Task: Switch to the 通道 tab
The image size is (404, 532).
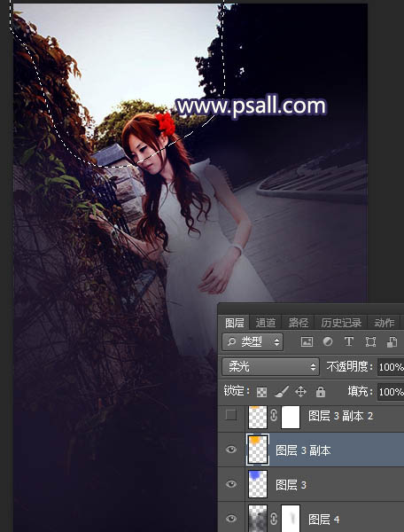Action: click(x=266, y=323)
